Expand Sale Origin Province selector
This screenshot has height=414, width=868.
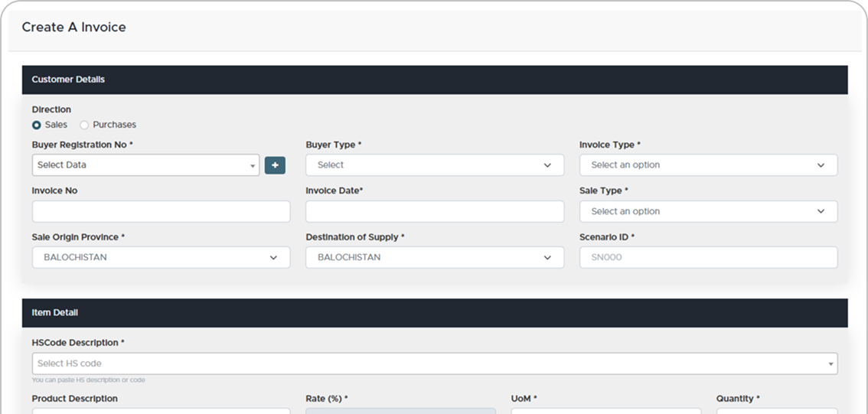pos(161,257)
